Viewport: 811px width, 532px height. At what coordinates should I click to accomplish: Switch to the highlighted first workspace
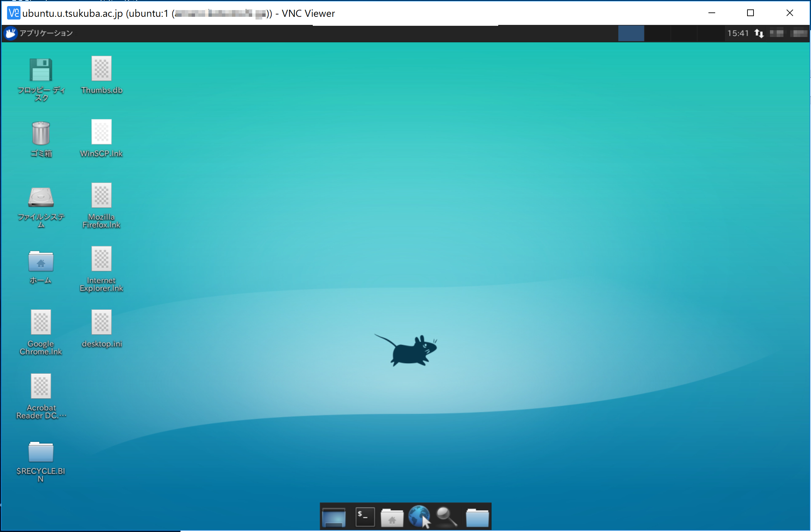tap(631, 33)
